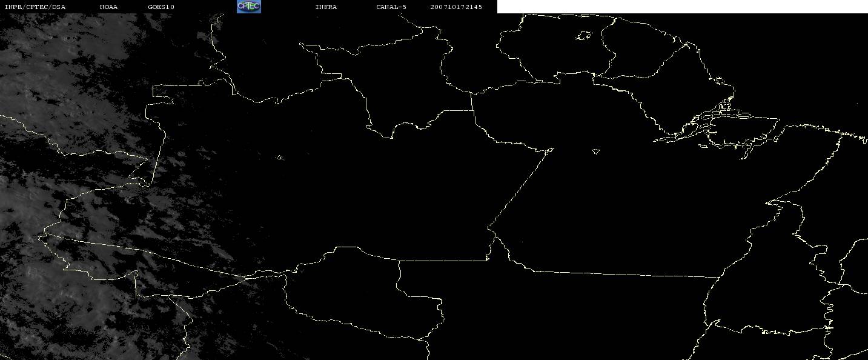
Task: Click the CANAL-5 label
Action: click(x=391, y=7)
